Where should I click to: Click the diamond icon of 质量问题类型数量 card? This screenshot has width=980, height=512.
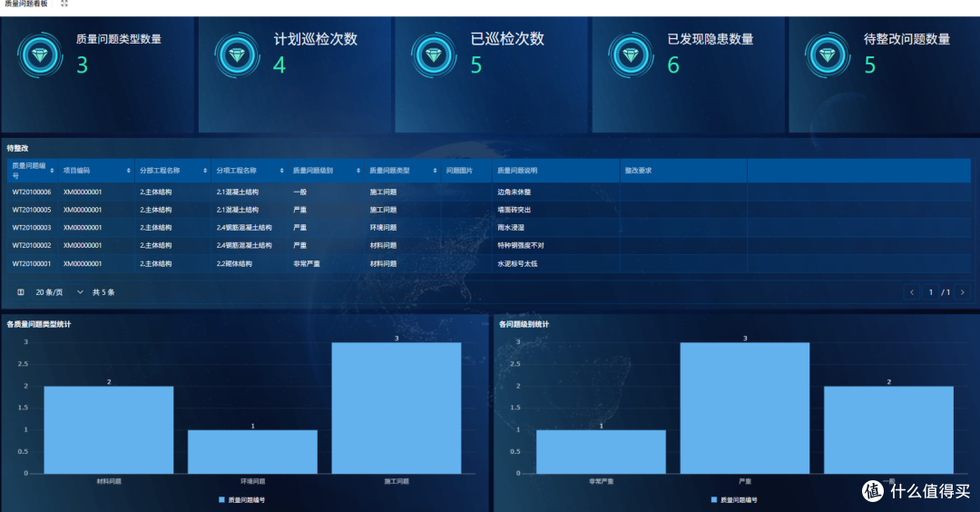click(39, 55)
